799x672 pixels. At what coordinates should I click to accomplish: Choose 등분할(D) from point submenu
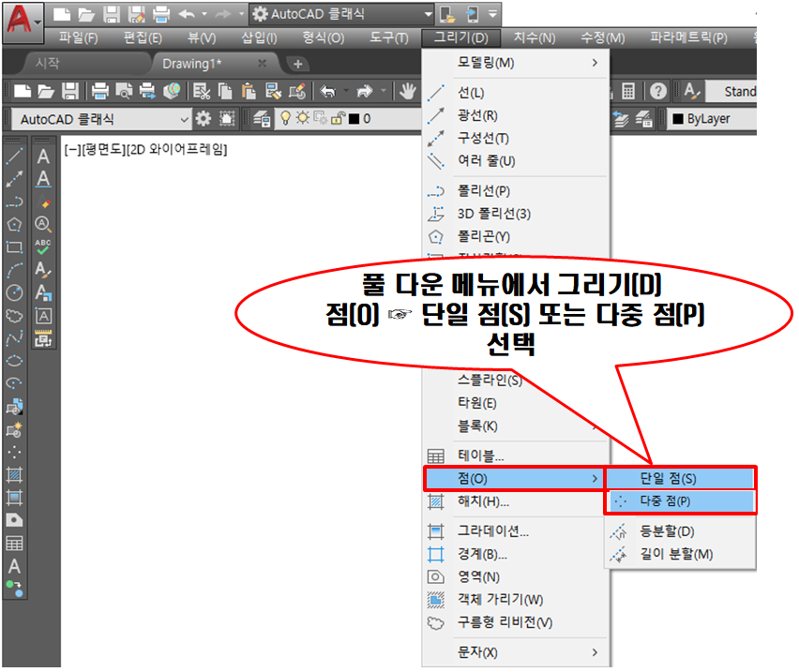(x=680, y=531)
